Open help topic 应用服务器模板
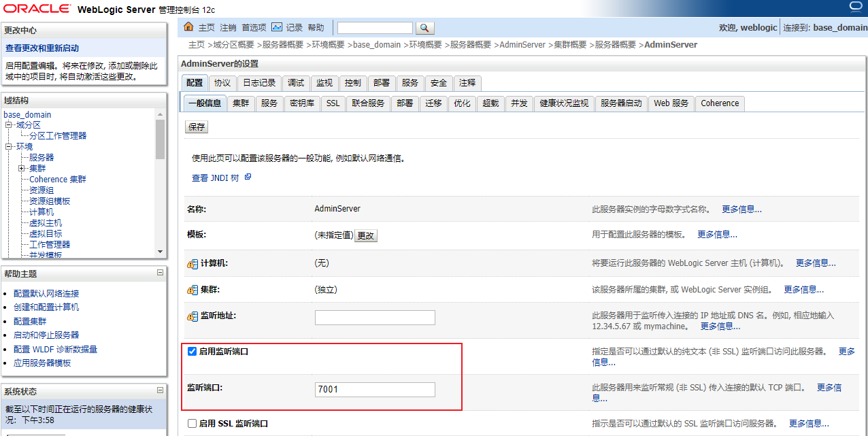This screenshot has width=868, height=436. (x=42, y=363)
